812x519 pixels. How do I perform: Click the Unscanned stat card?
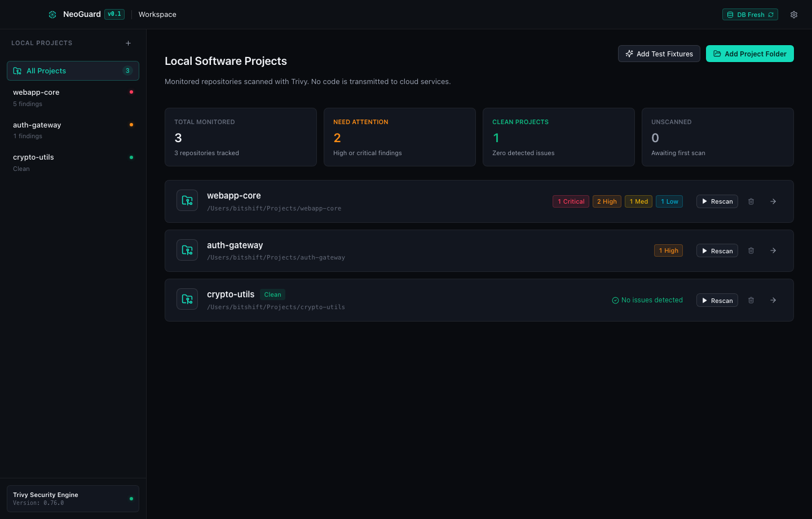[x=718, y=137]
